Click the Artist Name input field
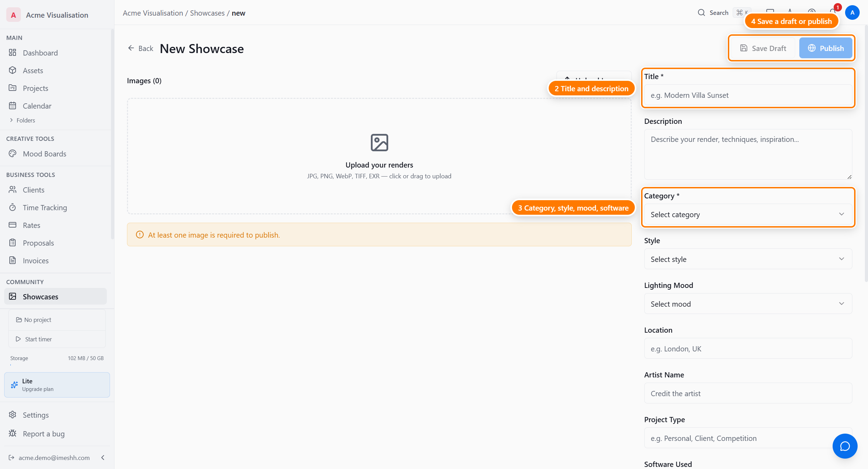The height and width of the screenshot is (469, 868). click(x=748, y=393)
